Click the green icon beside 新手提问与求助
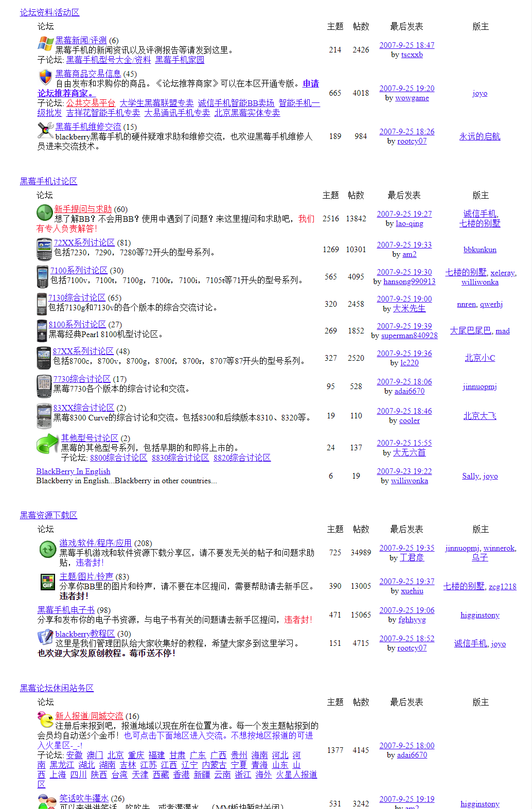The height and width of the screenshot is (809, 532). click(45, 212)
